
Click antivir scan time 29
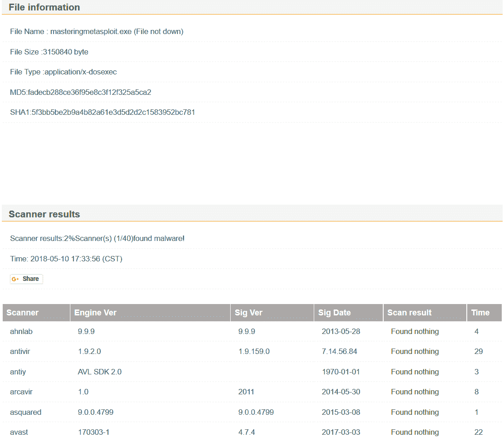(479, 351)
